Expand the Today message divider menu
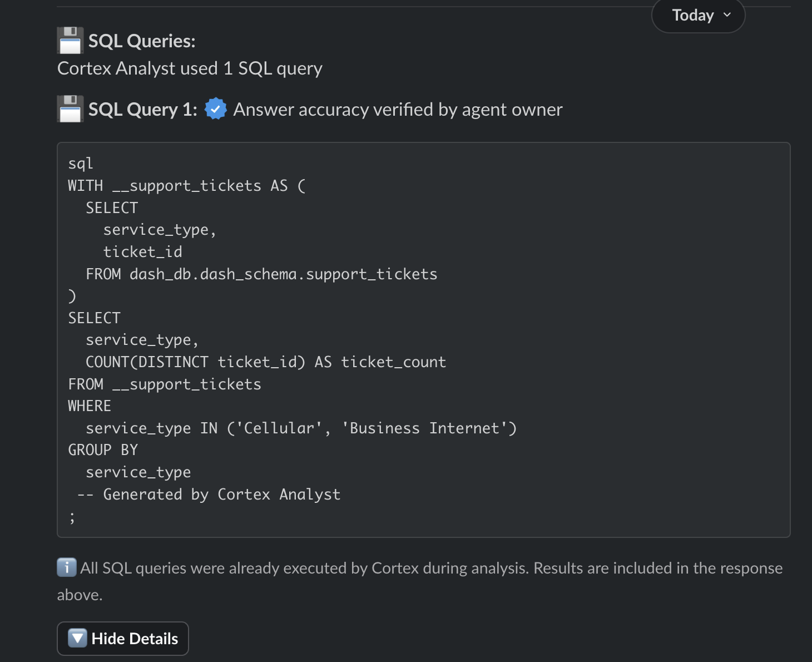The height and width of the screenshot is (662, 812). click(698, 16)
